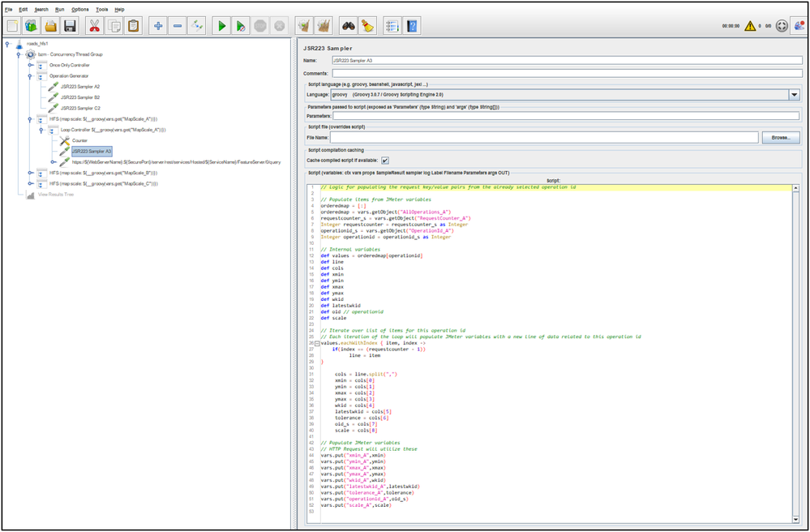
Task: Open the Help book icon
Action: 413,26
